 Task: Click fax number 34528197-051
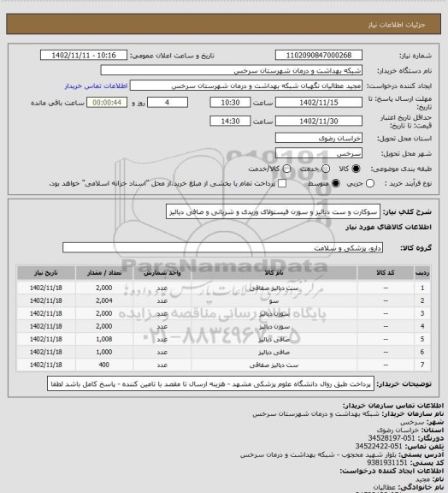tap(392, 437)
